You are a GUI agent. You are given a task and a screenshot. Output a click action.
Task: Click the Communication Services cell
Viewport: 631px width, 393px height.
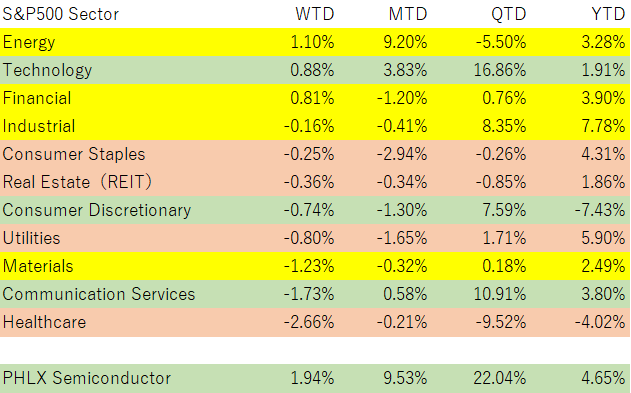pos(99,294)
